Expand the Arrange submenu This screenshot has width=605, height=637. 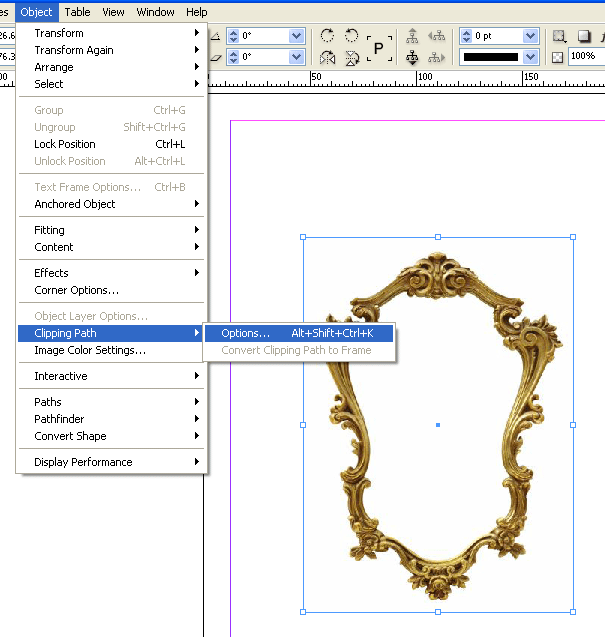(x=111, y=67)
